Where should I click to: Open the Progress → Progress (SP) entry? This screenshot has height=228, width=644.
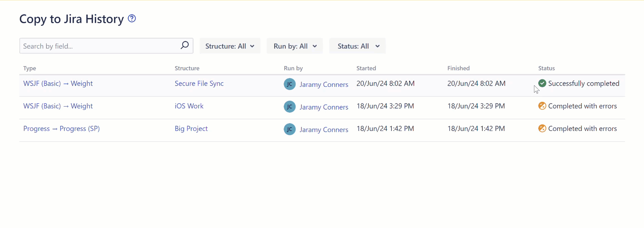click(x=61, y=129)
